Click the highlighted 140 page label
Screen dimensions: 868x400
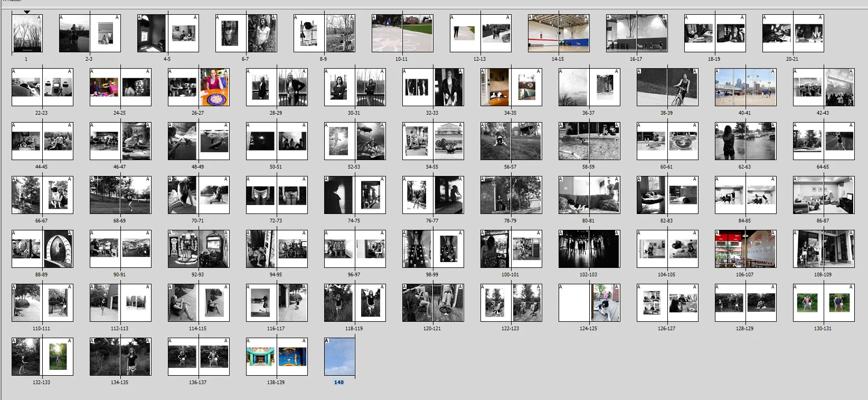(x=339, y=382)
